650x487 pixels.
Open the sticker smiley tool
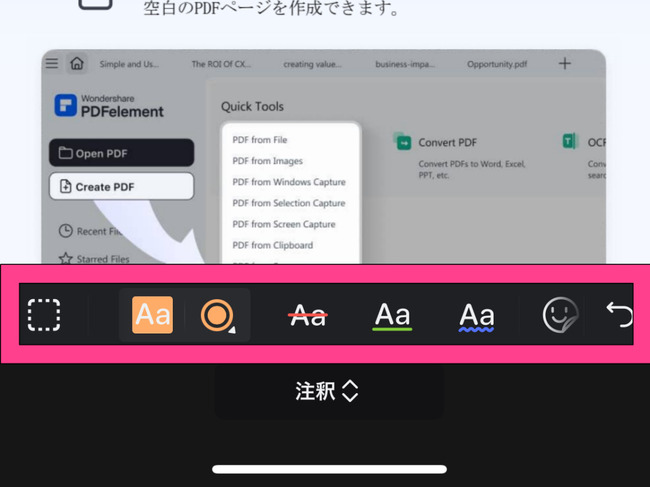point(560,315)
